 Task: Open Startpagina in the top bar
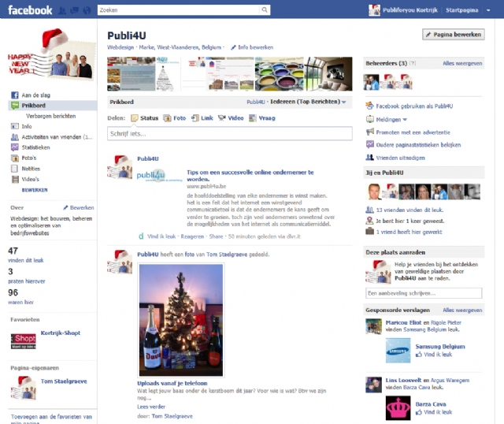[461, 10]
